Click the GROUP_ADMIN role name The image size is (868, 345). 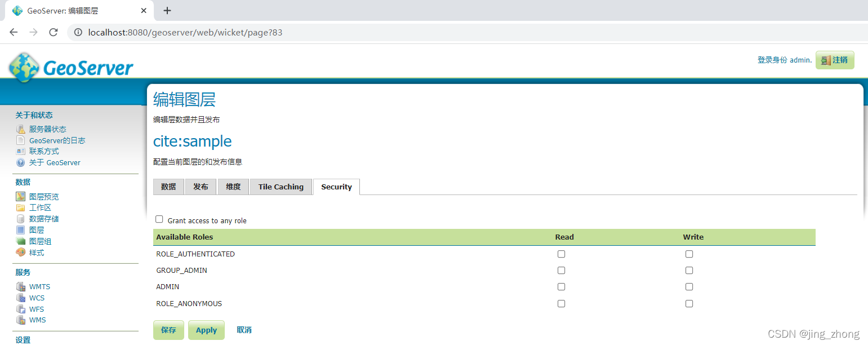[181, 270]
